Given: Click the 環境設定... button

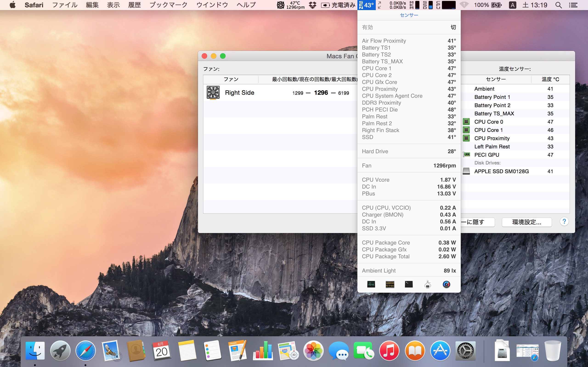Looking at the screenshot, I should pyautogui.click(x=526, y=222).
